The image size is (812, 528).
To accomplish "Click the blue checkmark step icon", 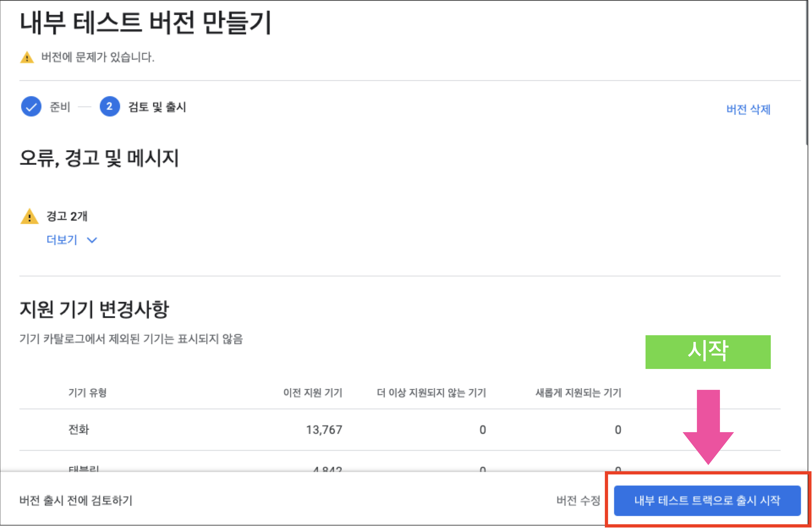I will [x=31, y=107].
